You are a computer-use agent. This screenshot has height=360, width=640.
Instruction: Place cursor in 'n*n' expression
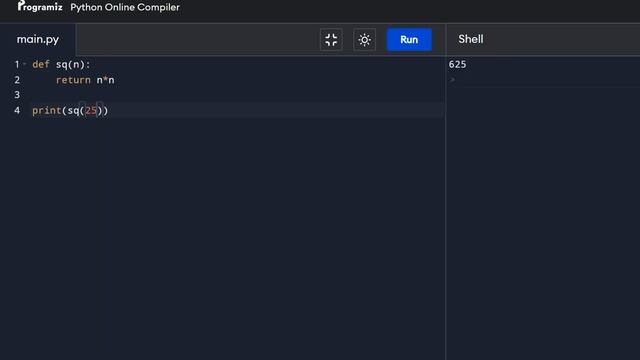pyautogui.click(x=105, y=80)
